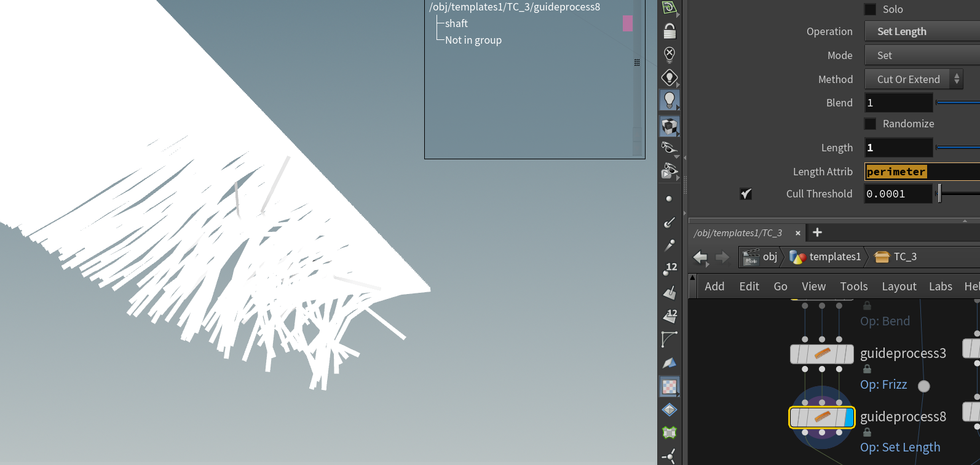The width and height of the screenshot is (980, 465).
Task: Add a new pane tab with plus
Action: coord(817,232)
